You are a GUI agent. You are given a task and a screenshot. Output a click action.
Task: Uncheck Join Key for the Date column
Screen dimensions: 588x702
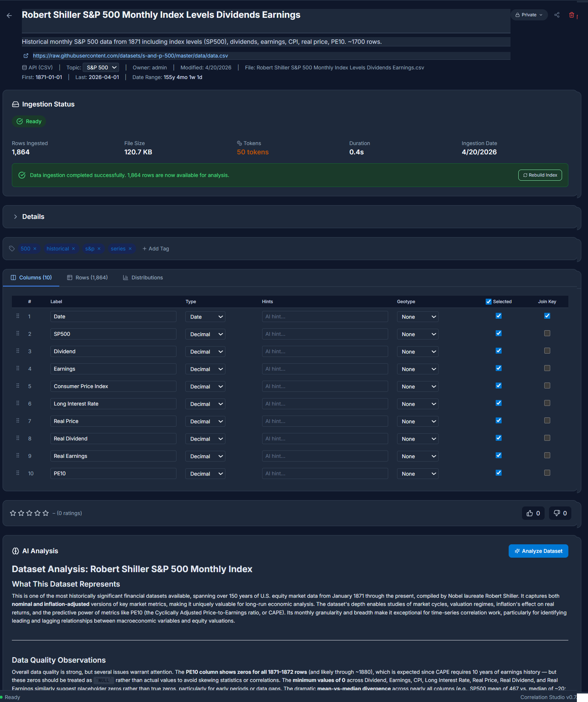tap(547, 316)
